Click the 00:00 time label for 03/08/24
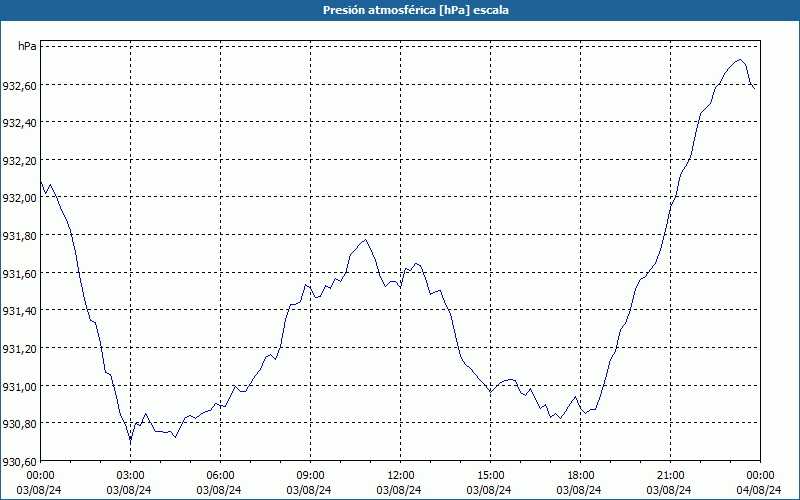This screenshot has width=800, height=500. pyautogui.click(x=40, y=476)
